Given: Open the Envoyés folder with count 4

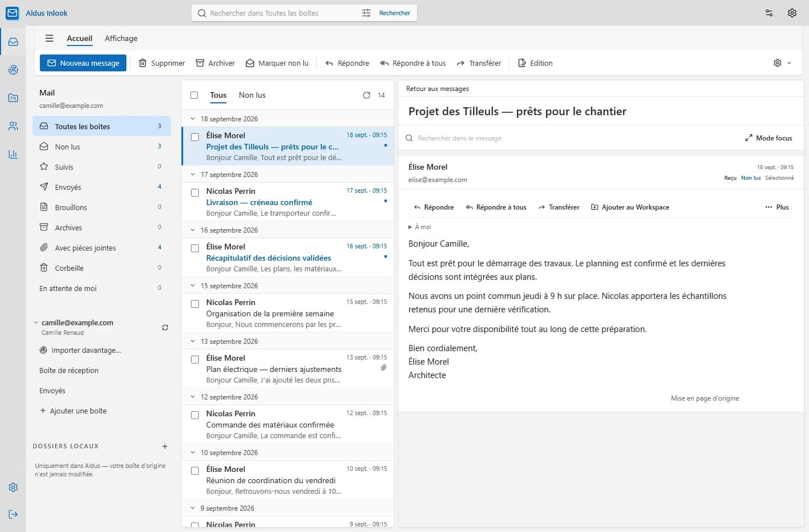Looking at the screenshot, I should 102,187.
